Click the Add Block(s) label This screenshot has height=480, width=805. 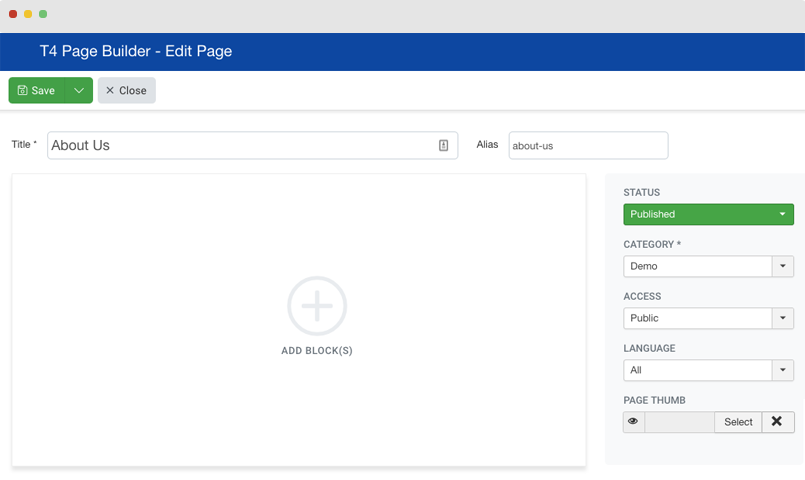pyautogui.click(x=317, y=351)
